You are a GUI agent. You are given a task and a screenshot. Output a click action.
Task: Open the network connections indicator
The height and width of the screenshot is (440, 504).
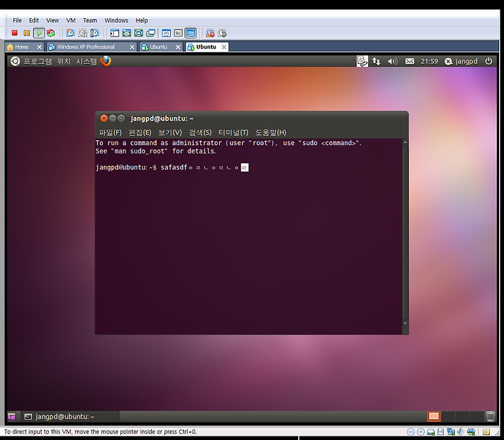(x=377, y=61)
